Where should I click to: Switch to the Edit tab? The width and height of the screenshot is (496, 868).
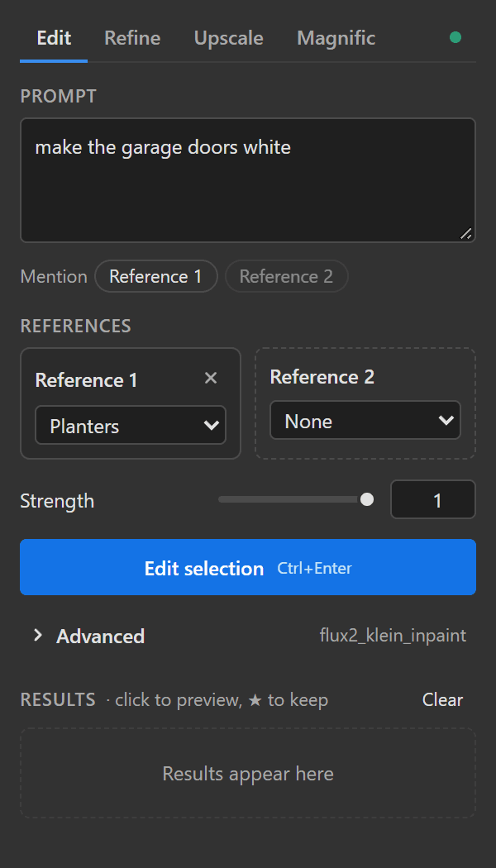click(54, 38)
